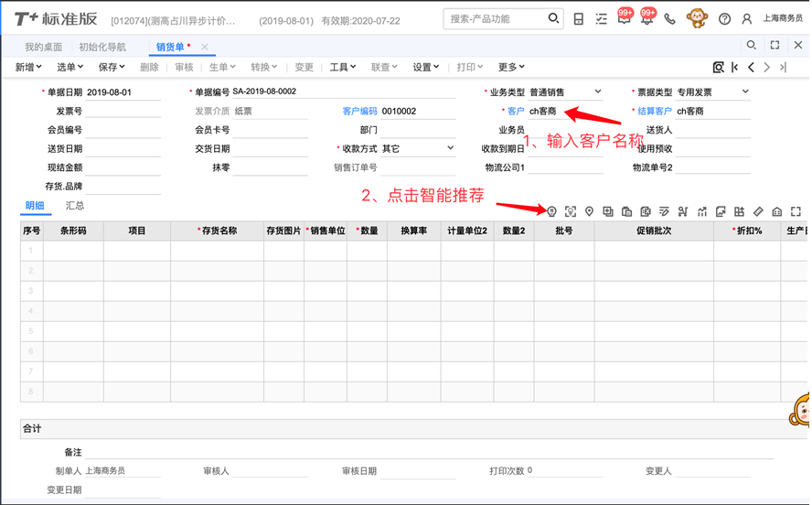Click the 数量 column header

(x=367, y=231)
